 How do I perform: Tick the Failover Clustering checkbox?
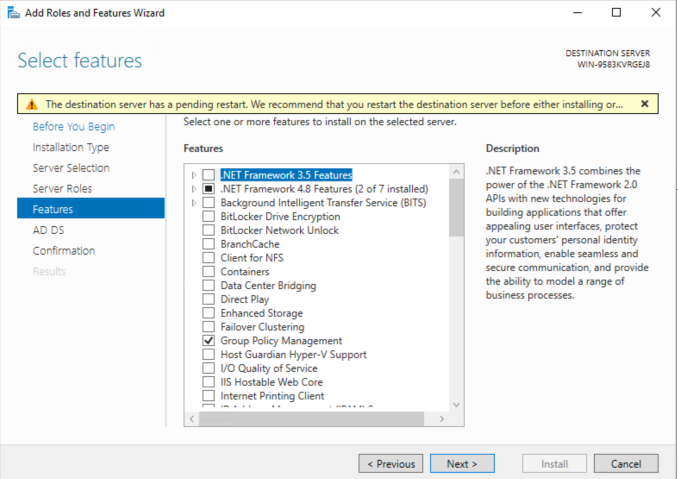point(208,327)
